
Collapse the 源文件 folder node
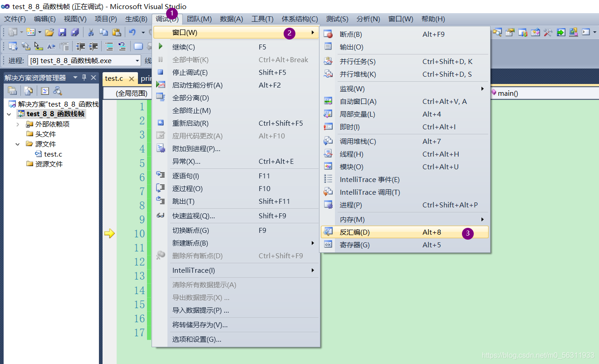tap(18, 144)
